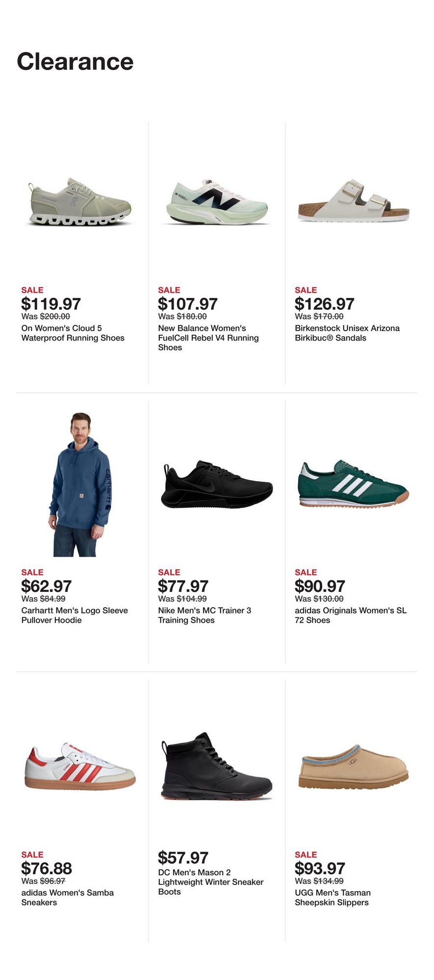The height and width of the screenshot is (980, 434).
Task: Open On Women's Cloud 5 Waterproof link
Action: coord(73,333)
